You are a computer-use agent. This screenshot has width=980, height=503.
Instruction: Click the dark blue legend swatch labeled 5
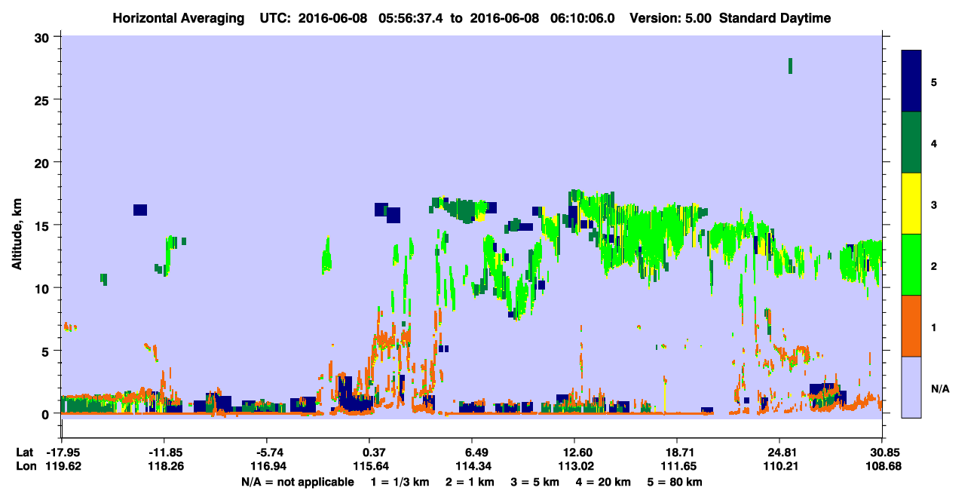(x=911, y=81)
